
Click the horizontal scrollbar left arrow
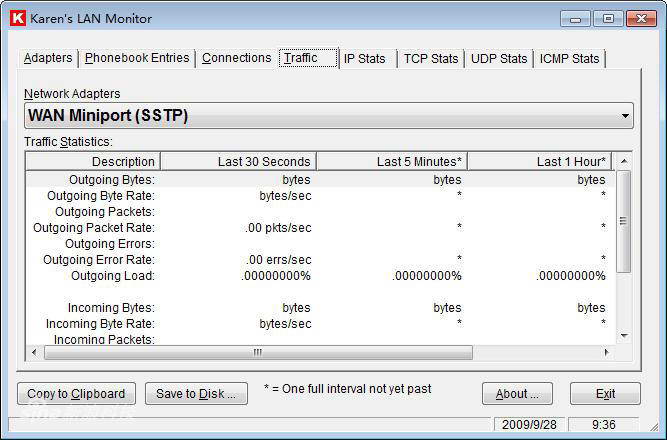[x=34, y=352]
